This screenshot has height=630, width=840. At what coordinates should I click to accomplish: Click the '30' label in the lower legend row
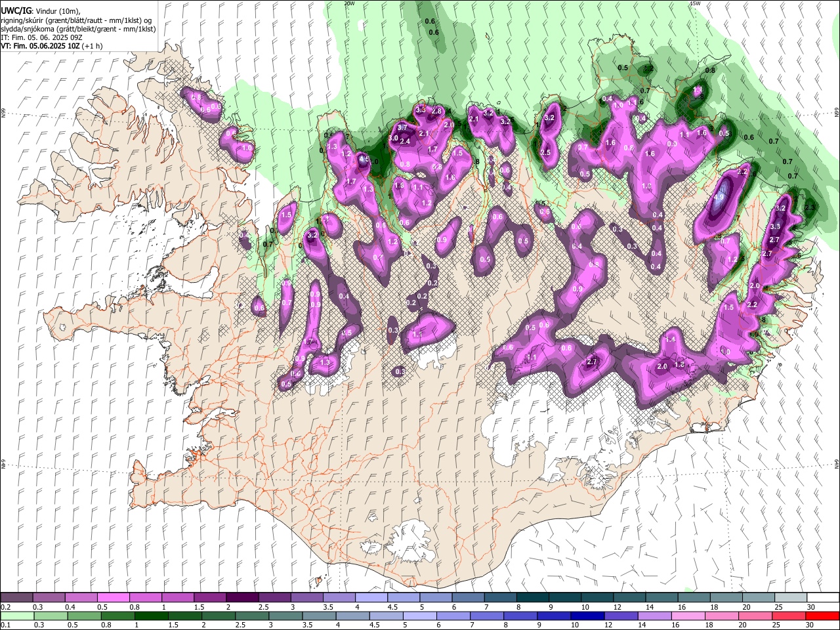point(810,625)
